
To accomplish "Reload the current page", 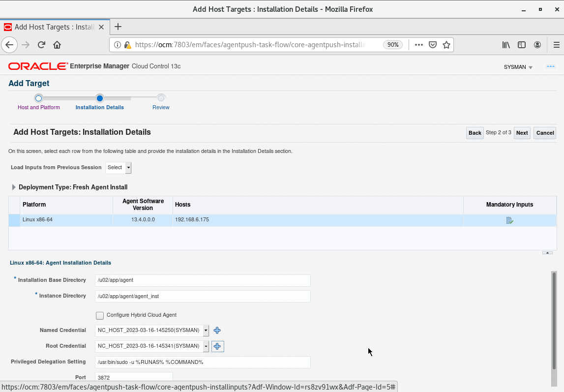I will point(41,45).
